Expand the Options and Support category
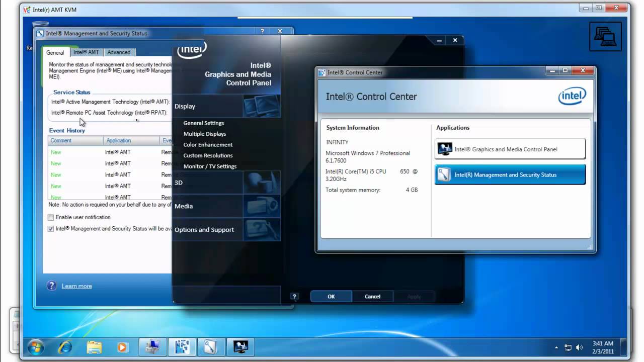 point(226,230)
